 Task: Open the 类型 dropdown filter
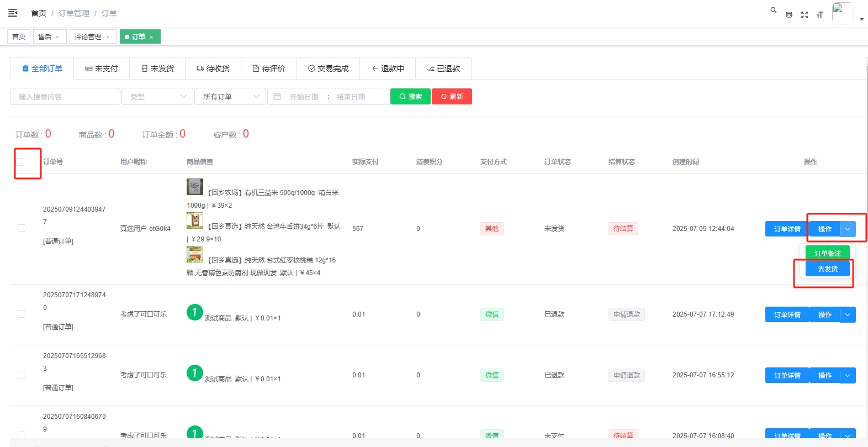[x=157, y=97]
